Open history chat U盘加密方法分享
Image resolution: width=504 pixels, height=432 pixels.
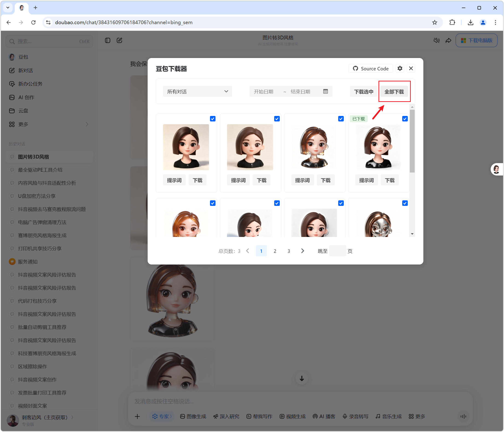pos(49,196)
